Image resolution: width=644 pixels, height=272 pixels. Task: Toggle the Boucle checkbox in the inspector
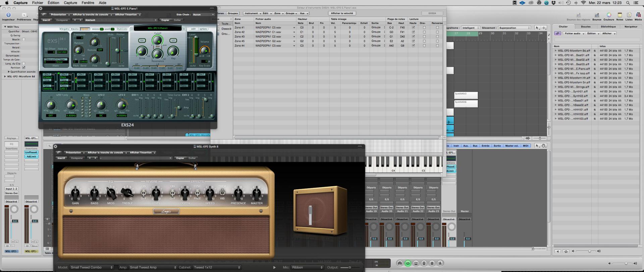click(x=23, y=40)
